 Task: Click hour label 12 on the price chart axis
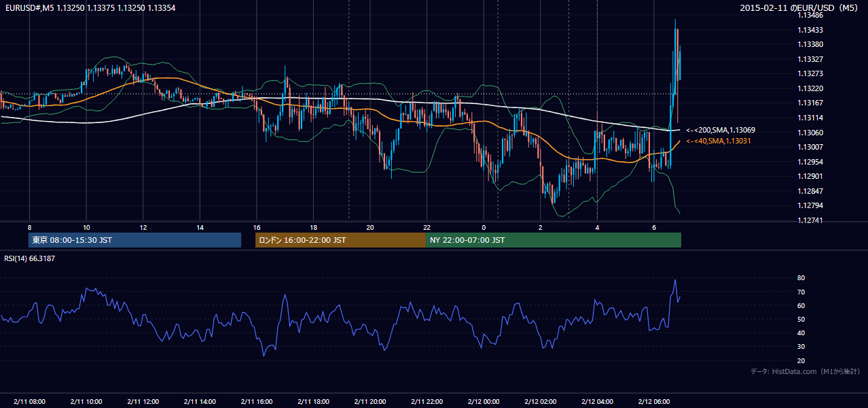pos(143,226)
